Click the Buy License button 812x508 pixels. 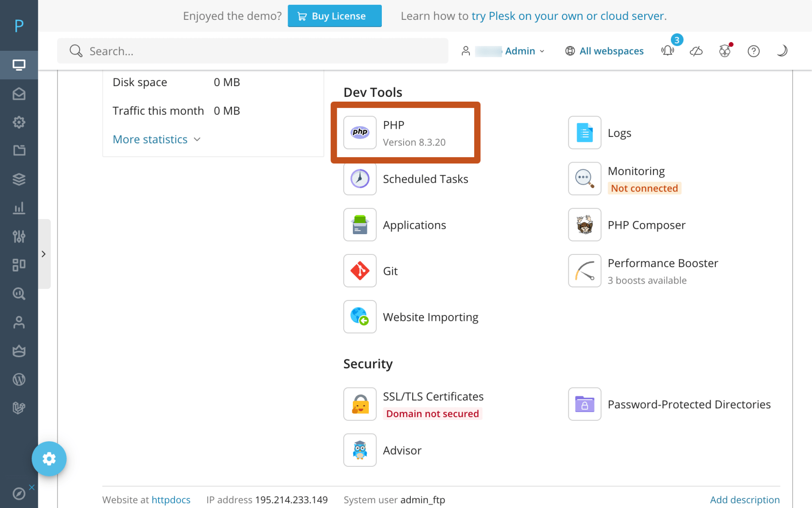334,16
